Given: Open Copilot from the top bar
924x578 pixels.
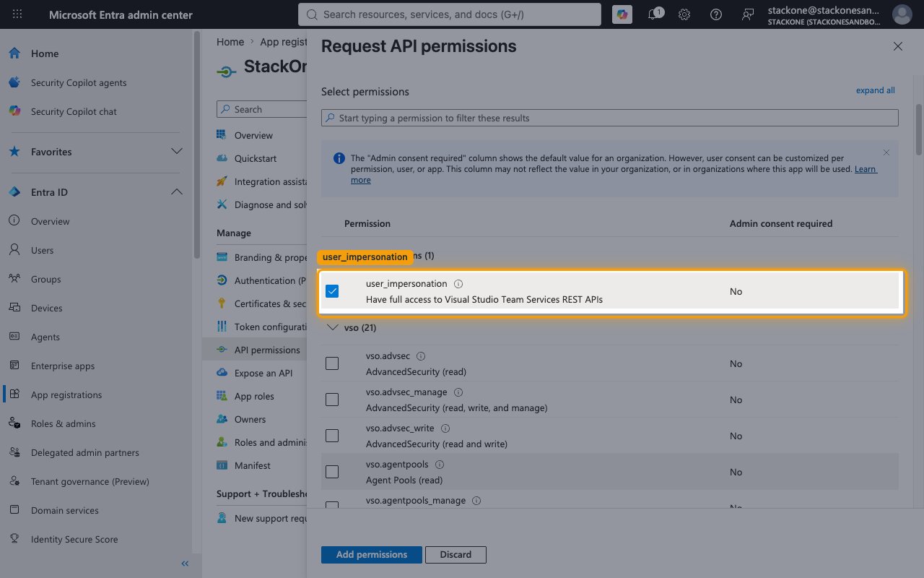Looking at the screenshot, I should pyautogui.click(x=622, y=14).
